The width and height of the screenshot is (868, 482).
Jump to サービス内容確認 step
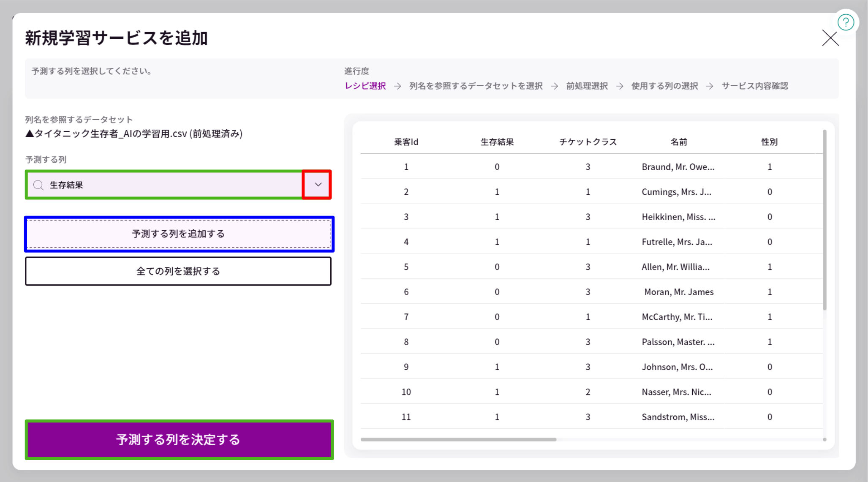[x=755, y=86]
